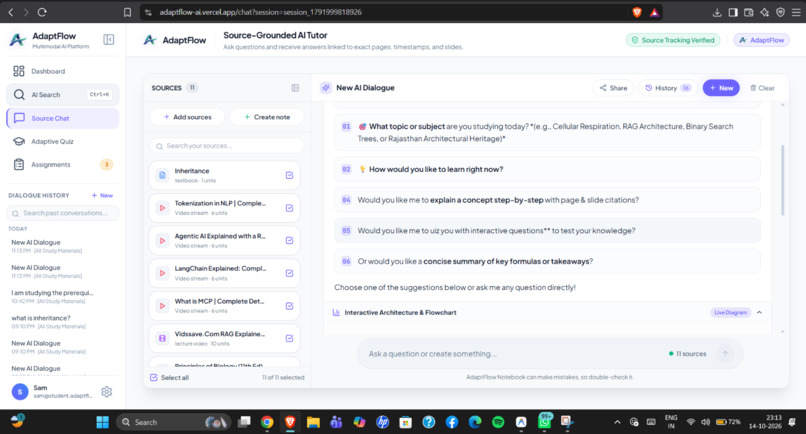
Task: Click the 11 sources indicator
Action: point(687,354)
